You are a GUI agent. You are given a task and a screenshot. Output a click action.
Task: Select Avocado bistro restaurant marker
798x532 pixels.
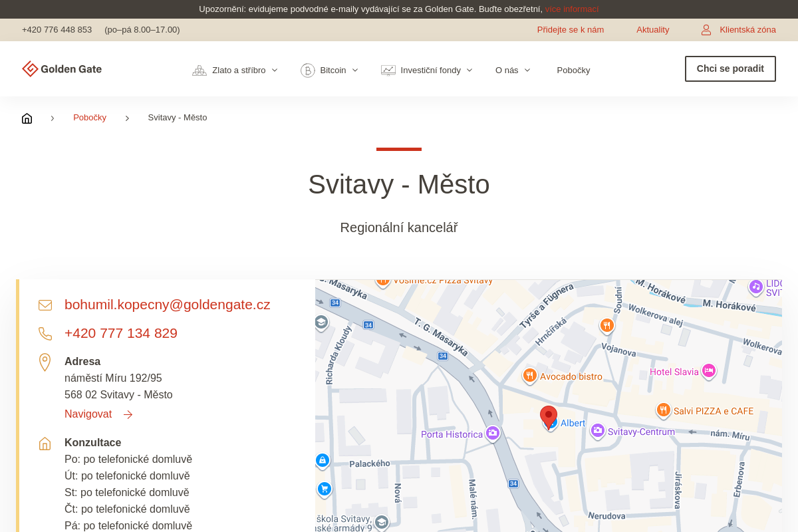click(x=529, y=376)
